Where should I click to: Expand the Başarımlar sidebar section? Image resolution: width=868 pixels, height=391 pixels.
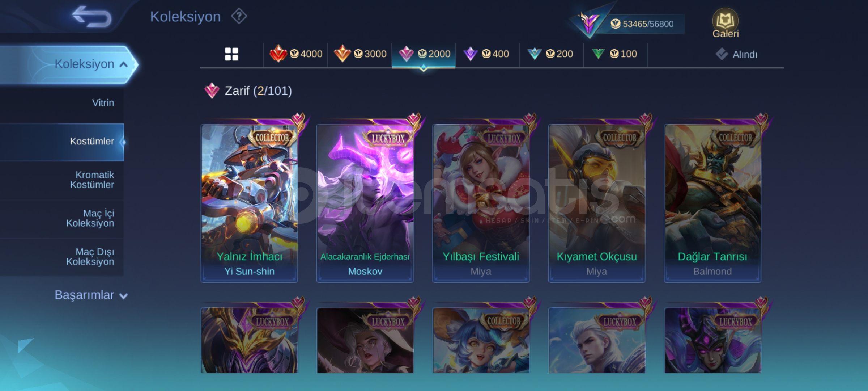pos(90,295)
